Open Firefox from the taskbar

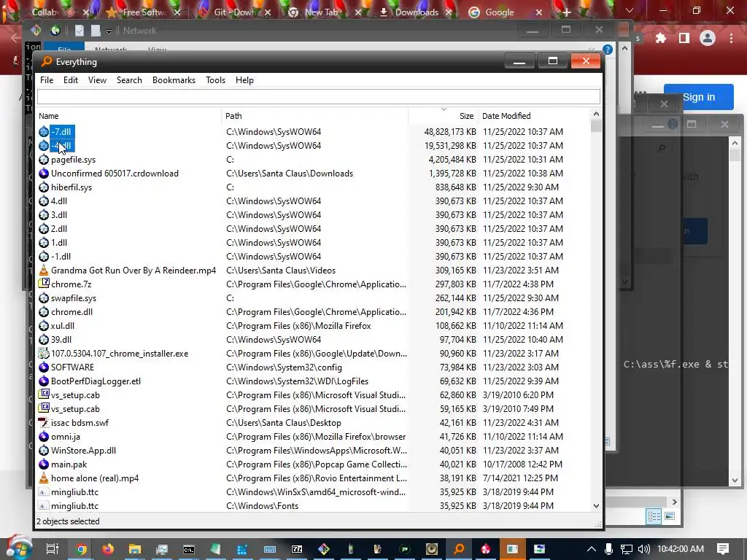[x=108, y=549]
